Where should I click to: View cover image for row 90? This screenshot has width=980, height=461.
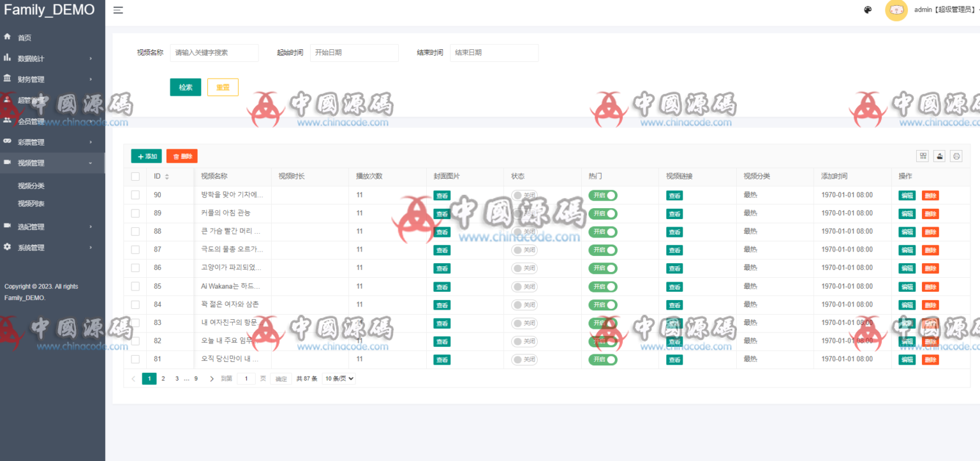tap(442, 195)
